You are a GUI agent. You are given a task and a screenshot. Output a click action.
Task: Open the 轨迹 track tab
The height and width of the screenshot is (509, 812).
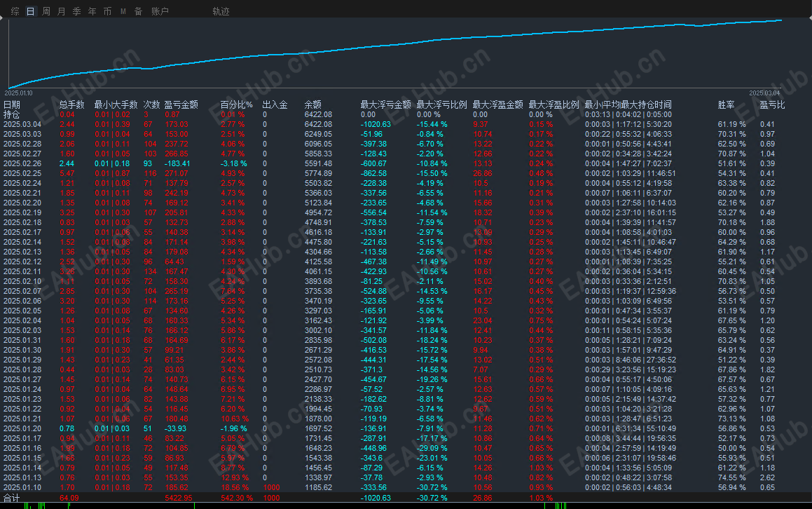tap(221, 11)
